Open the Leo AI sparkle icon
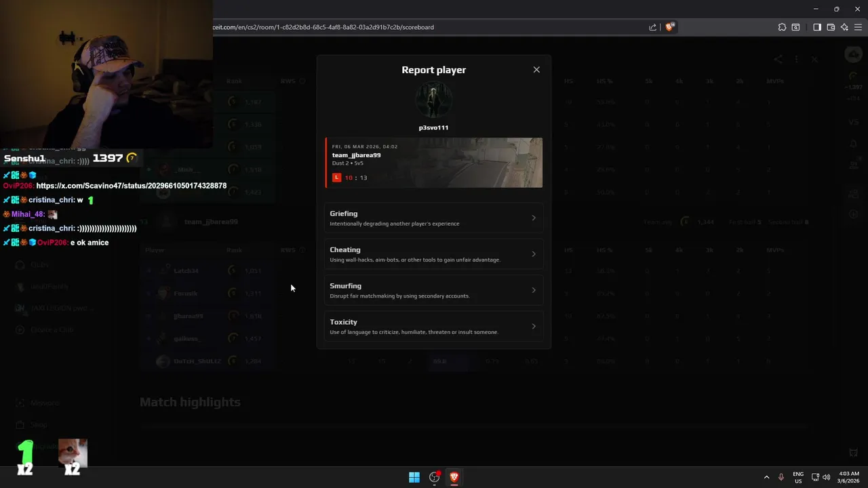This screenshot has width=868, height=488. pyautogui.click(x=844, y=27)
